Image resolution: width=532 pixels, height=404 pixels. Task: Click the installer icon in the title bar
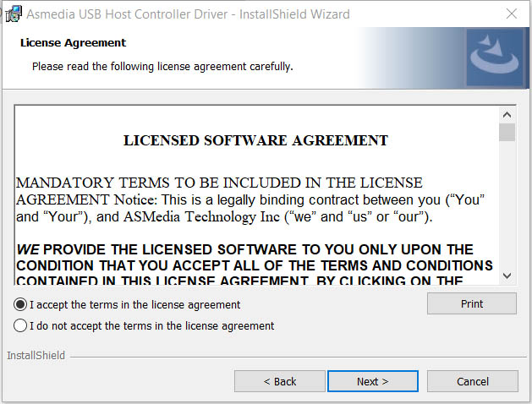point(14,14)
